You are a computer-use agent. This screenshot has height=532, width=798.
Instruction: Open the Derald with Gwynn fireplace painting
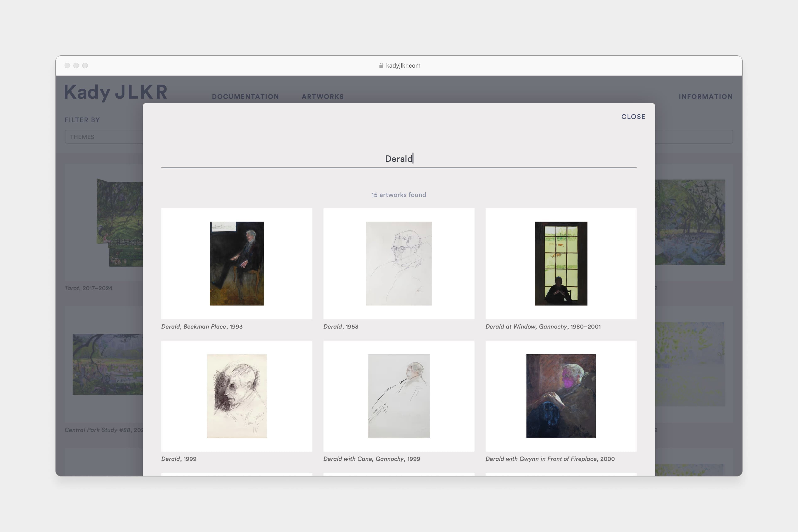(560, 396)
